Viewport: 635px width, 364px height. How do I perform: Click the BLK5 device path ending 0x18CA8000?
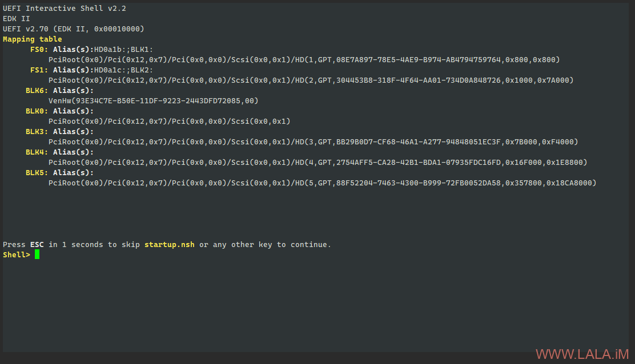(x=322, y=183)
